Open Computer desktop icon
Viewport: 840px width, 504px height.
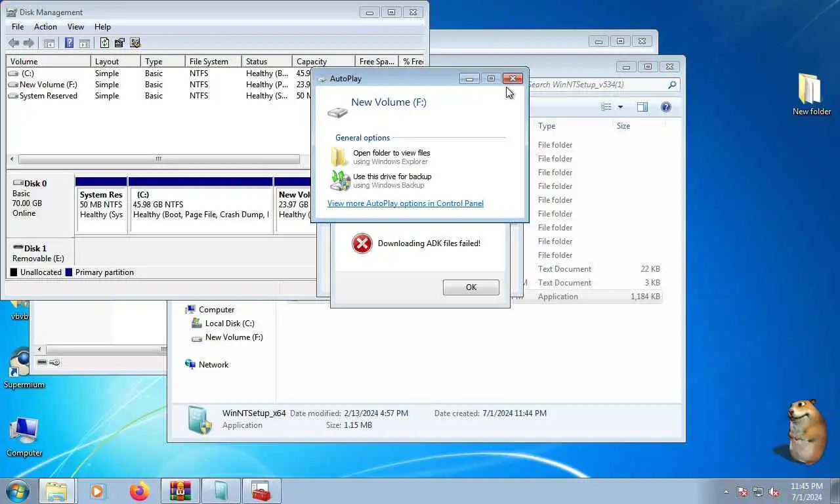tap(24, 437)
